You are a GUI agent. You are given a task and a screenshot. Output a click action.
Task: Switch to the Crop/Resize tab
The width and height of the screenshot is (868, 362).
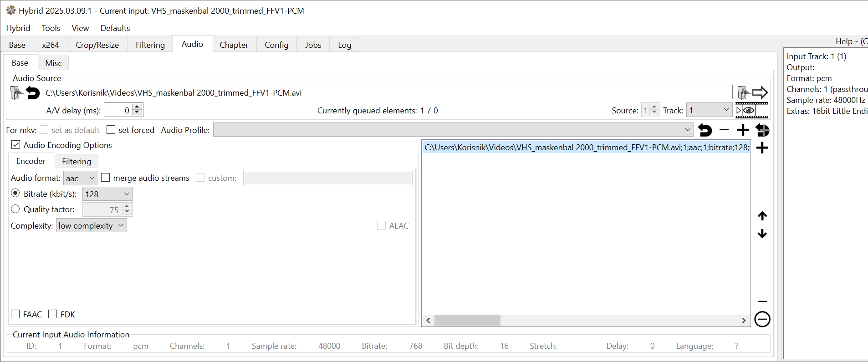tap(97, 45)
